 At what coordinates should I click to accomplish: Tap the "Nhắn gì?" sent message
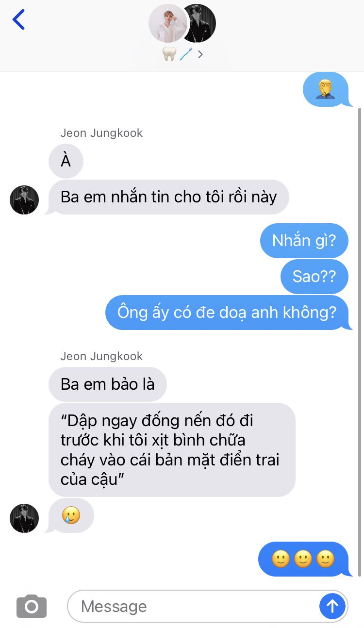coord(304,240)
